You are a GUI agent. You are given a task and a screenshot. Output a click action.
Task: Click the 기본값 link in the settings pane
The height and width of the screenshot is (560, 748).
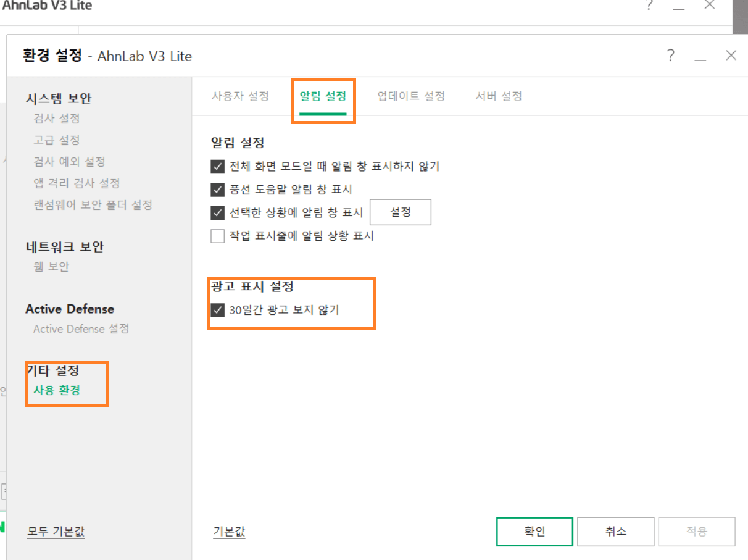pyautogui.click(x=229, y=532)
